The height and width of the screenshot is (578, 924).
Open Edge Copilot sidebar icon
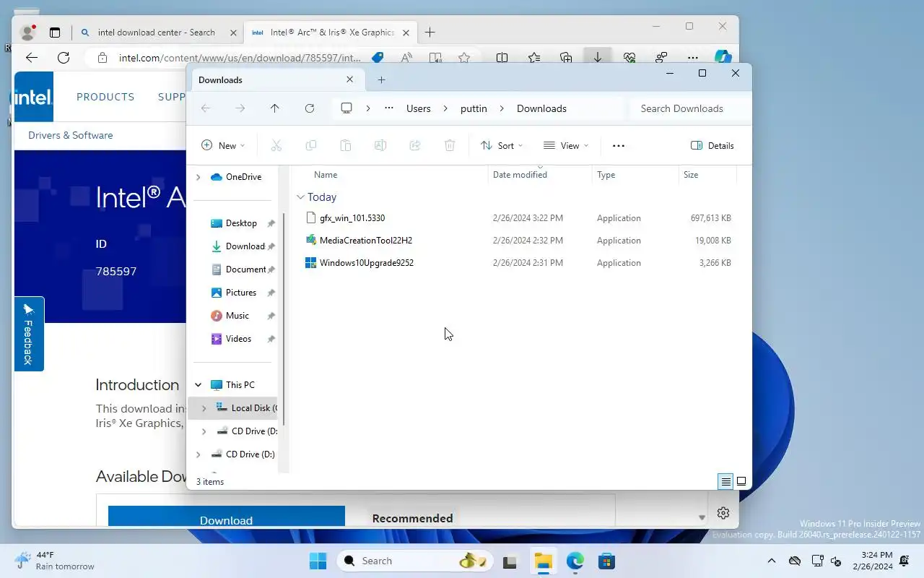(x=723, y=57)
